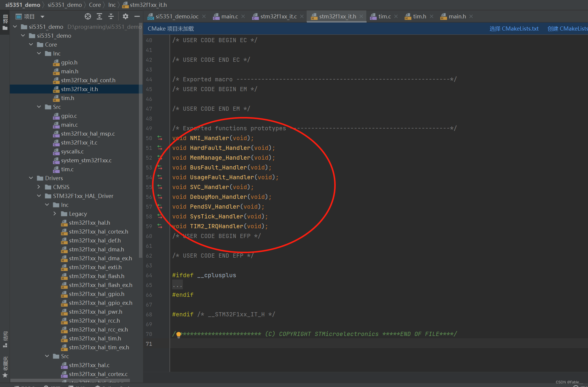This screenshot has width=588, height=387.
Task: Click gutter icon for NMI_Handler line 50
Action: click(x=160, y=138)
